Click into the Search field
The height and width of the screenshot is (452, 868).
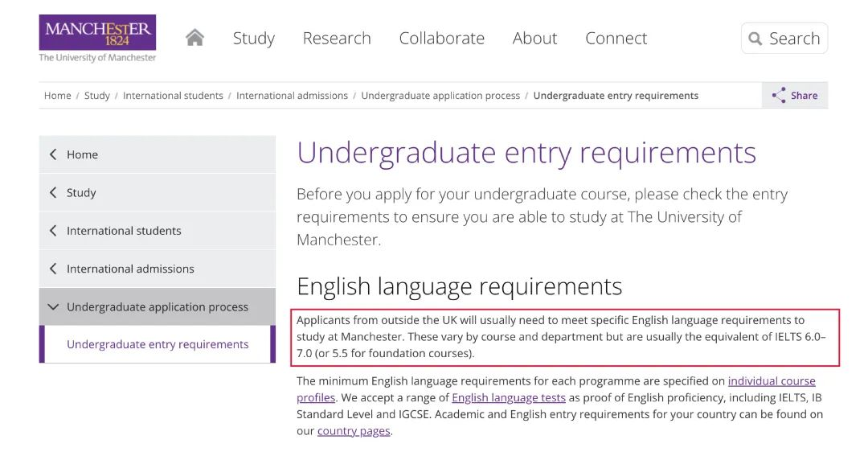[784, 39]
